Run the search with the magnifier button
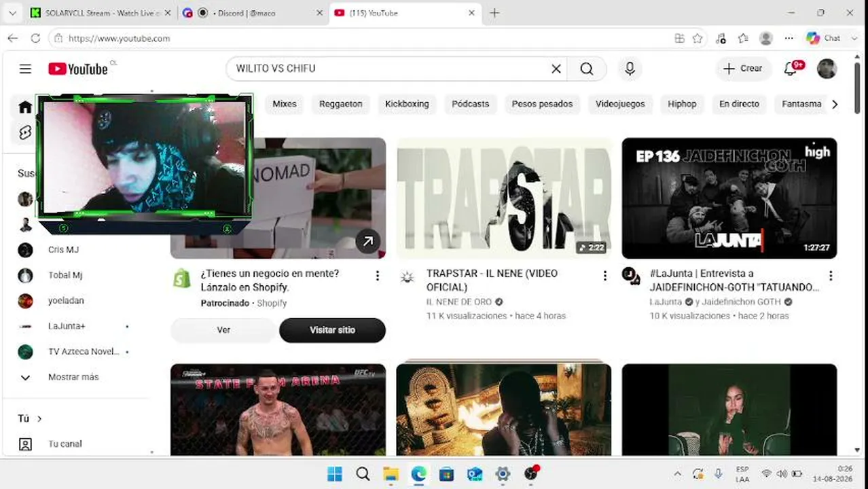868x489 pixels. [587, 69]
